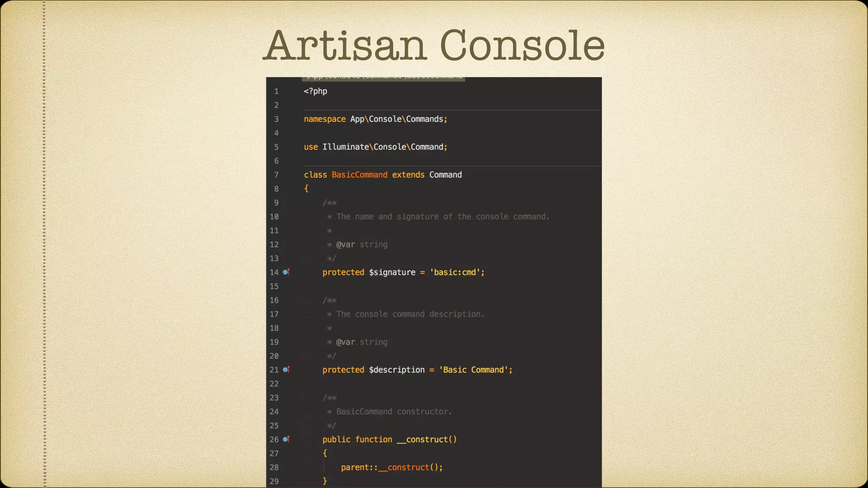Click the comment opener '/**' on line 9
868x488 pixels.
tap(330, 203)
